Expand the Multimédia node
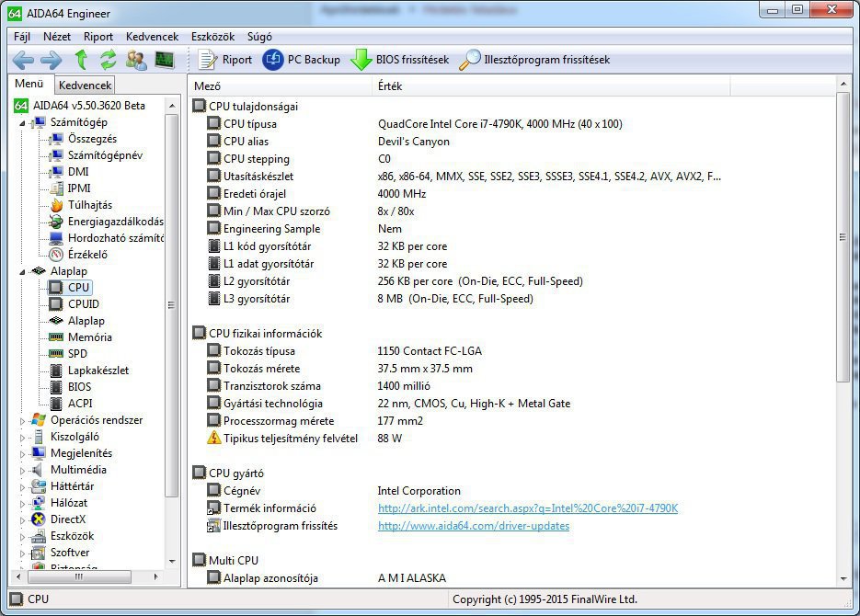860x616 pixels. tap(22, 471)
